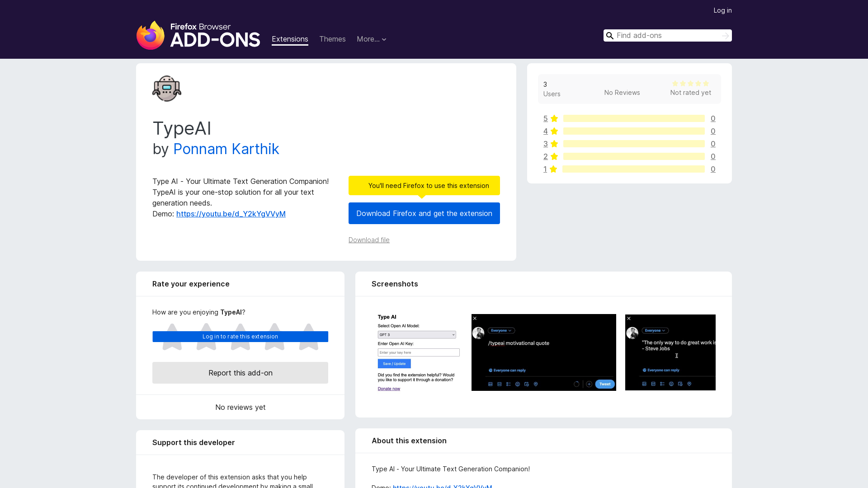Click Download Firefox and get the extension
868x488 pixels.
click(x=424, y=213)
